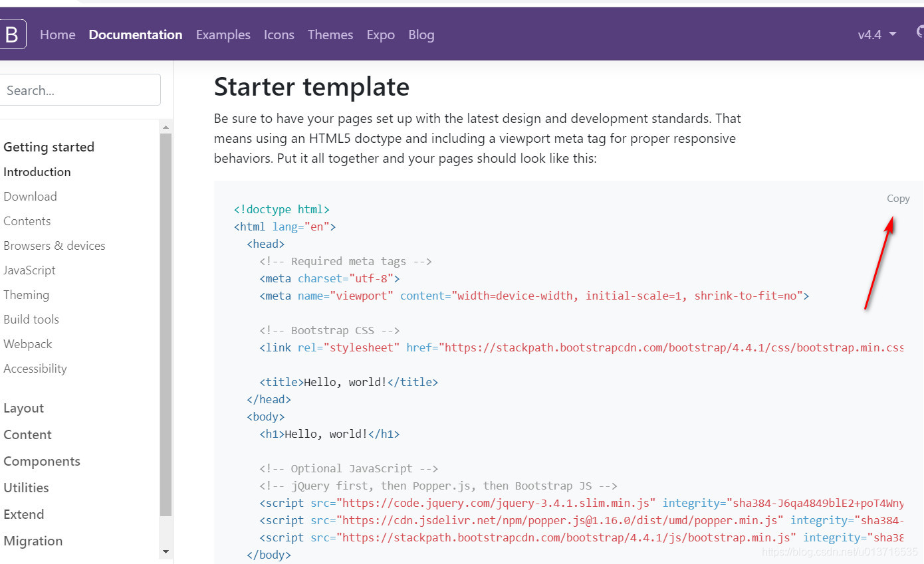Open the Accessibility sidebar link
The image size is (924, 564).
pyautogui.click(x=35, y=369)
